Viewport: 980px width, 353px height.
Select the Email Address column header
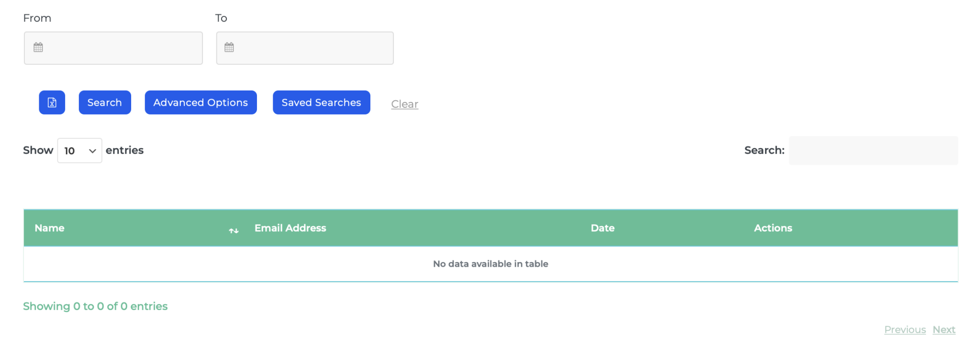tap(290, 228)
